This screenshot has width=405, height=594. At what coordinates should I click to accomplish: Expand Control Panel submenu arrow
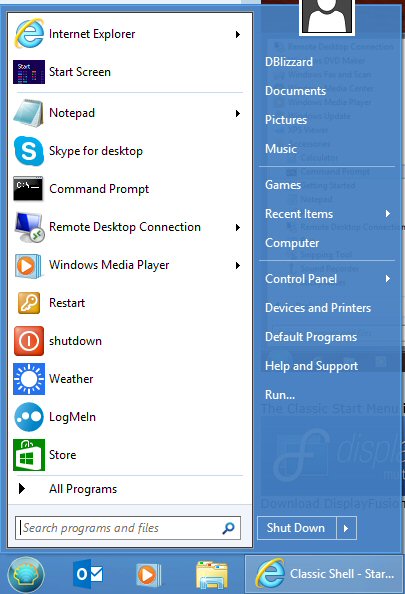pos(388,279)
